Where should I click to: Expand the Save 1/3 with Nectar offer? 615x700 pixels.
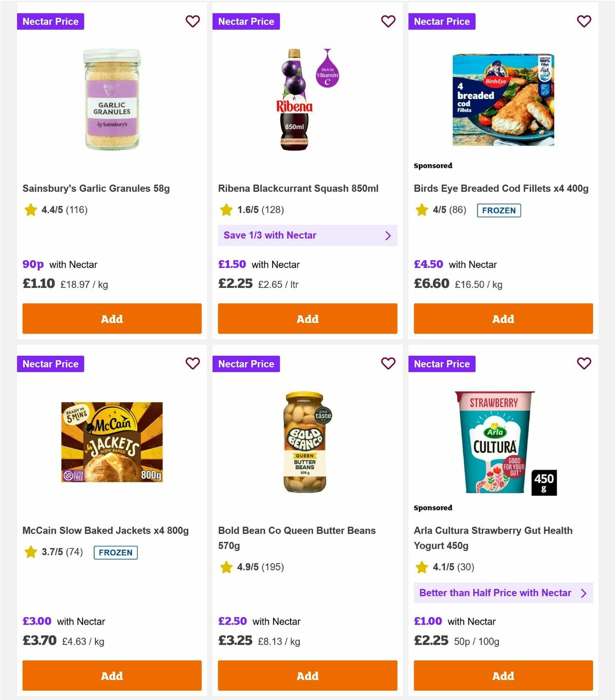pos(307,235)
